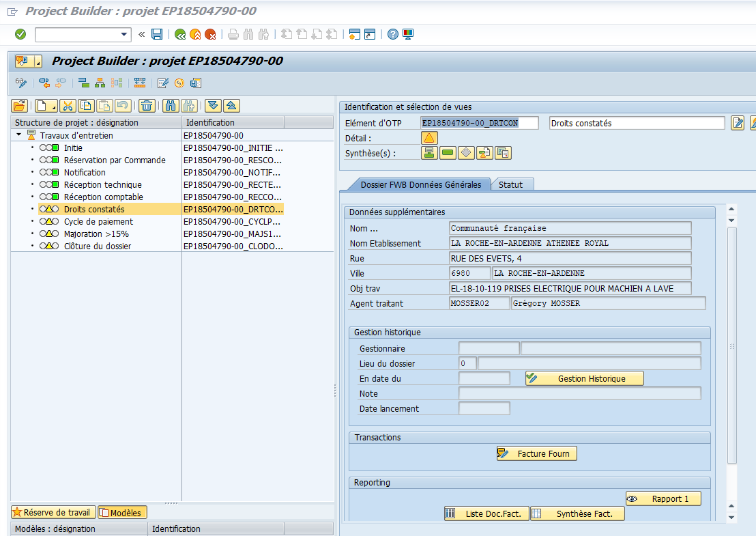Open the command field dropdown arrow
The width and height of the screenshot is (756, 536).
(x=124, y=34)
